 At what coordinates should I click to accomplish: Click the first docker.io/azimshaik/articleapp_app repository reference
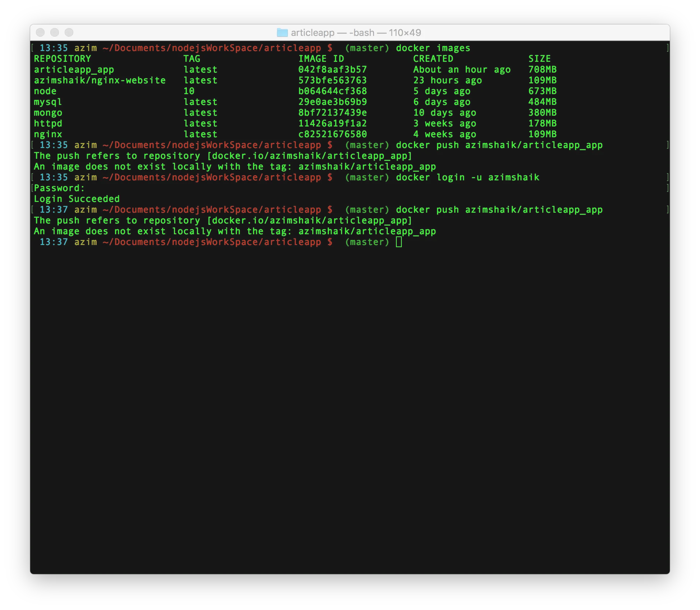click(309, 156)
